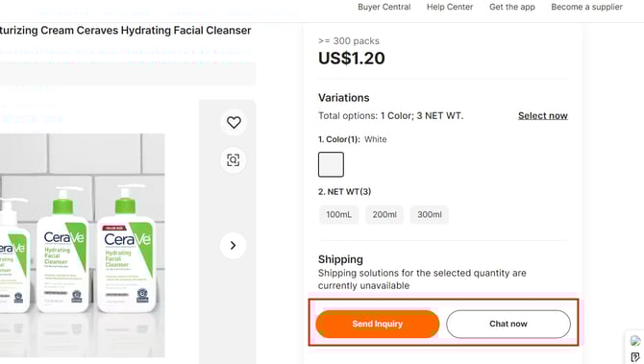Click the Shipping section heading
Viewport: 644px width, 364px height.
point(340,259)
